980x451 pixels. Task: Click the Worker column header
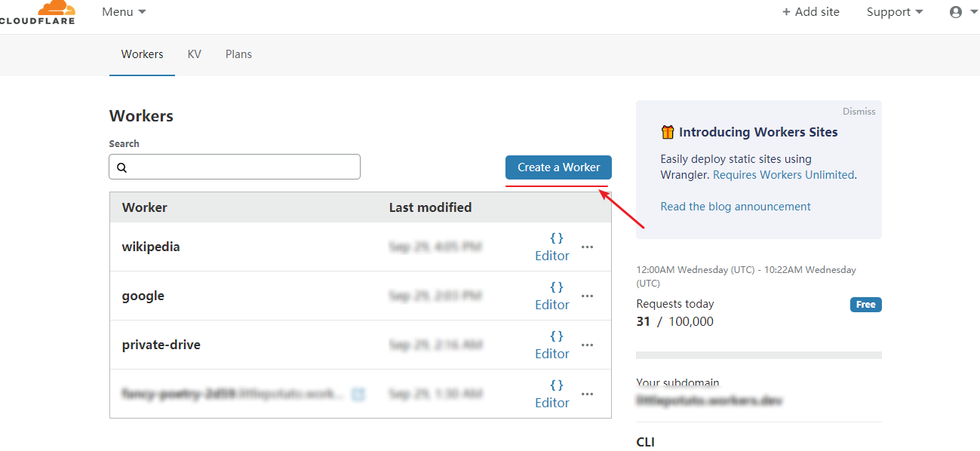click(x=145, y=207)
